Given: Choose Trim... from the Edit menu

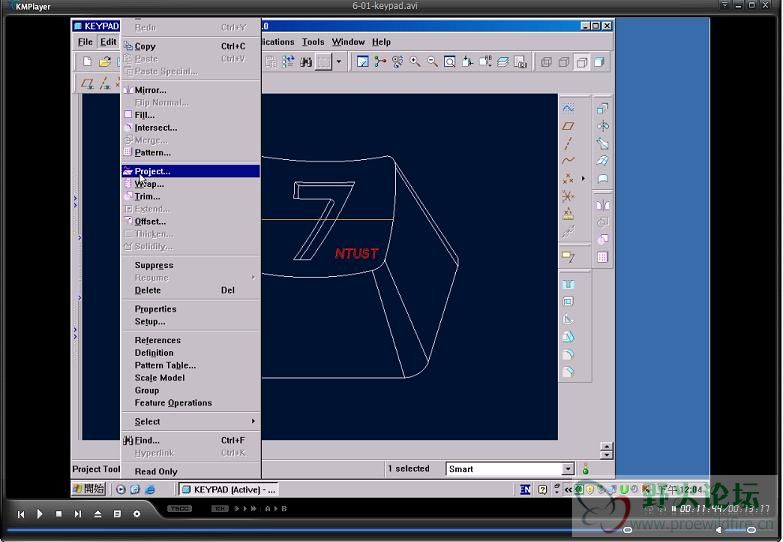Looking at the screenshot, I should pos(190,196).
